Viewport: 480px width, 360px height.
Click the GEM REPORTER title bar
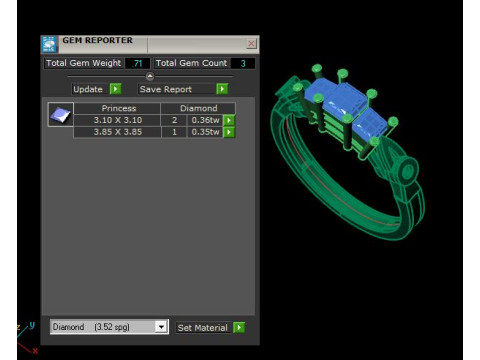click(x=150, y=44)
